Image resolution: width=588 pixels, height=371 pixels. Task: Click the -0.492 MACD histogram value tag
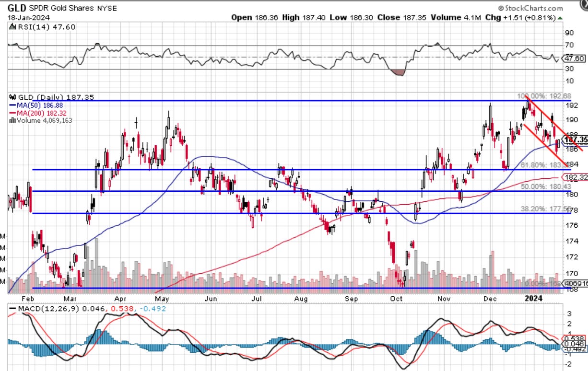point(575,349)
